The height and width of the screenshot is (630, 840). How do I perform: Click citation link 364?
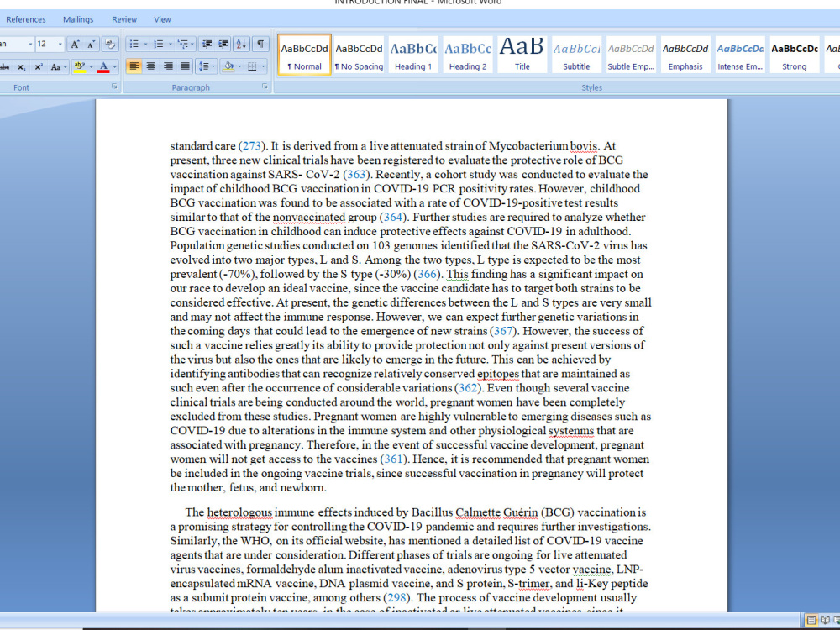pos(393,217)
